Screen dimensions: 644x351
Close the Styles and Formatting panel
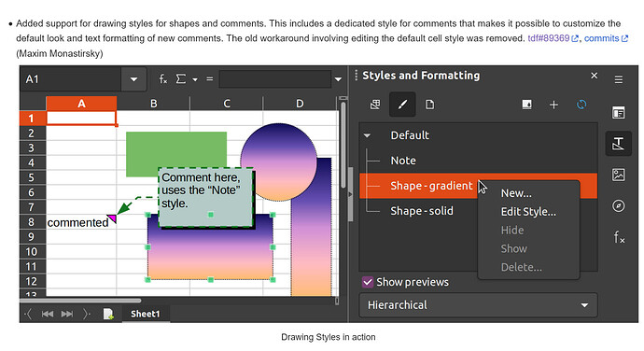[x=594, y=76]
